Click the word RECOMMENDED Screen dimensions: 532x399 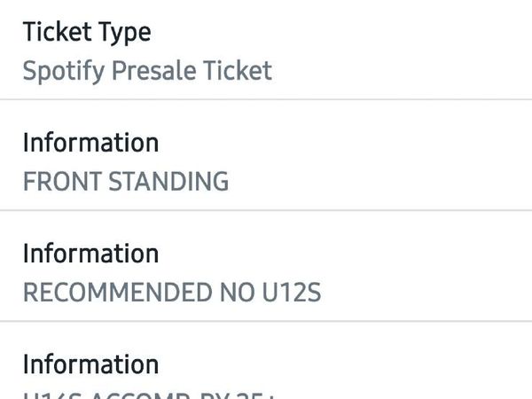[118, 292]
